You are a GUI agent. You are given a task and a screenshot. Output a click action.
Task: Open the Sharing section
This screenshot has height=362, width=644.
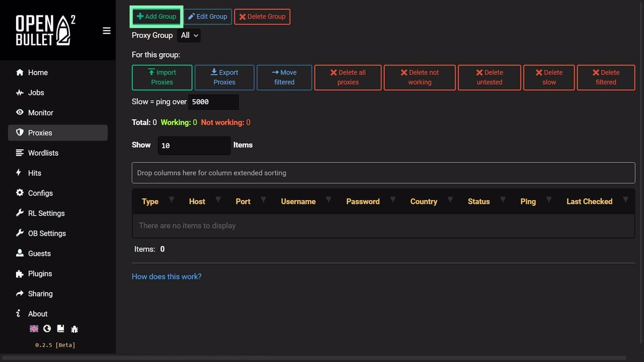click(x=58, y=294)
